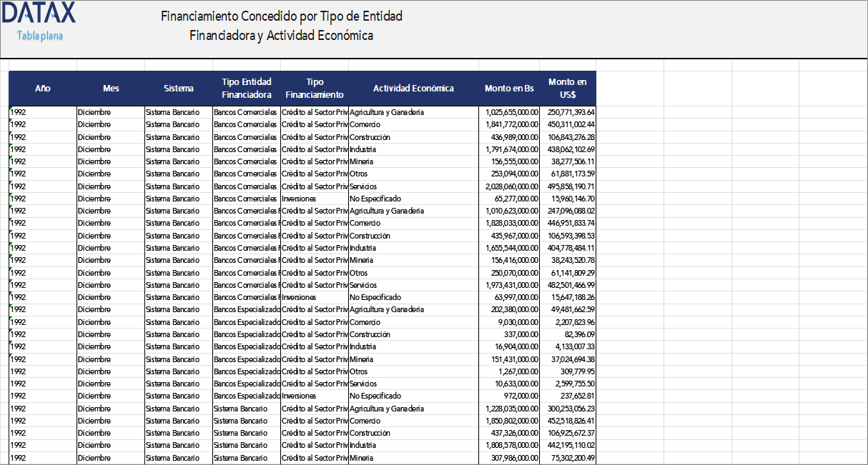The image size is (868, 465).
Task: Select 'Diciembre' in the first data row
Action: point(93,112)
